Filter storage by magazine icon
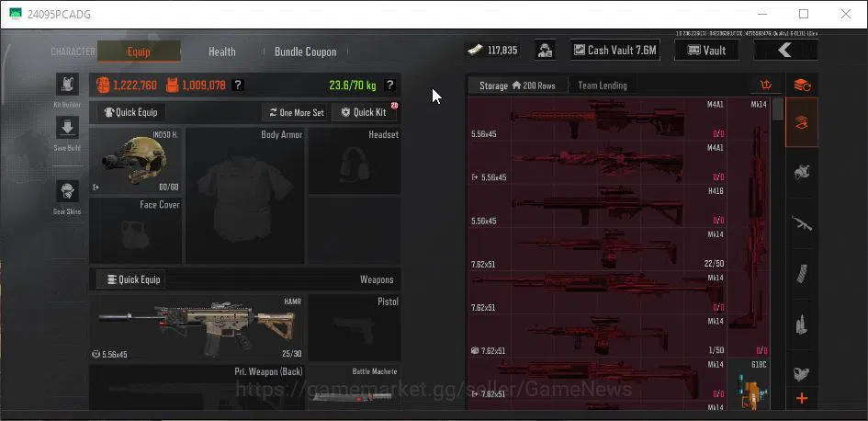Screen dimensions: 868x421 (802, 274)
